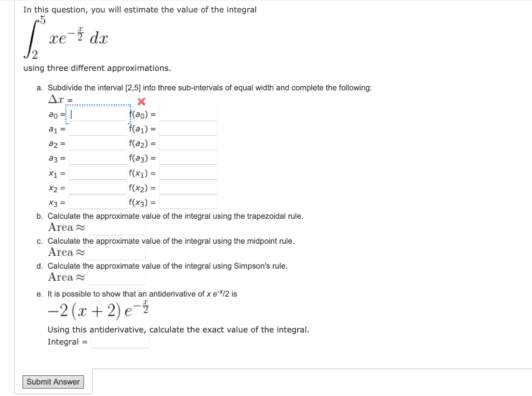Screen dimensions: 532x396
Task: Click the exact Integral answer field
Action: 119,341
